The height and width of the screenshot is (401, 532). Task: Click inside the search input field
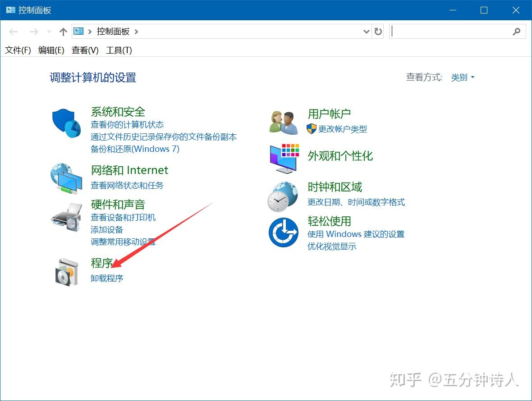click(x=451, y=32)
